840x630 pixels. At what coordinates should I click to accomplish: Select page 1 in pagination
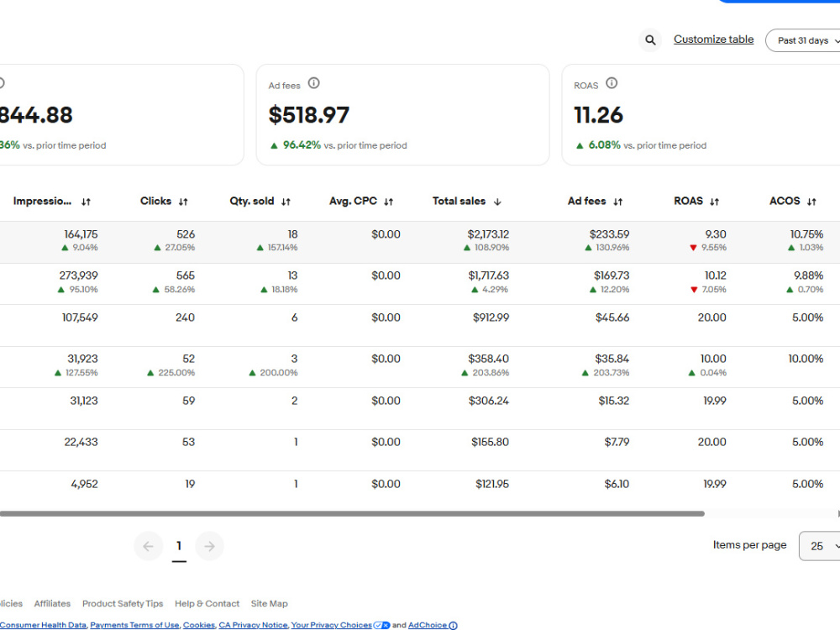coord(179,546)
